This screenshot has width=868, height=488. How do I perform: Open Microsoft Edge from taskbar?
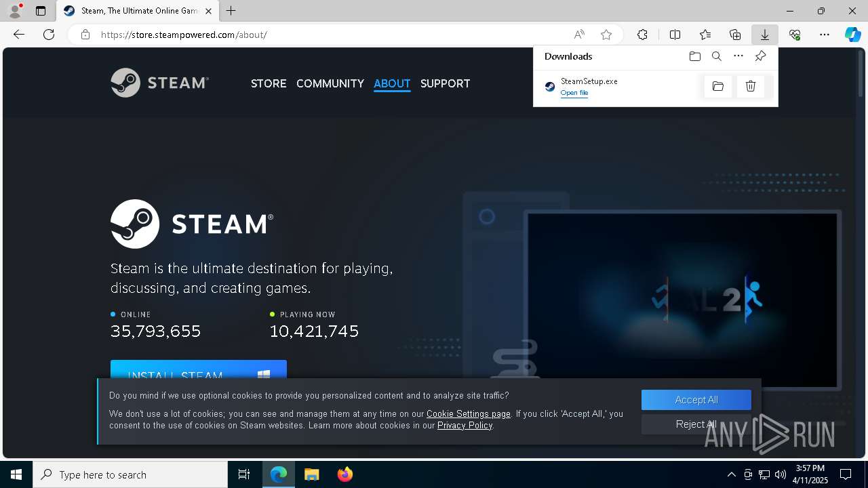(x=279, y=474)
